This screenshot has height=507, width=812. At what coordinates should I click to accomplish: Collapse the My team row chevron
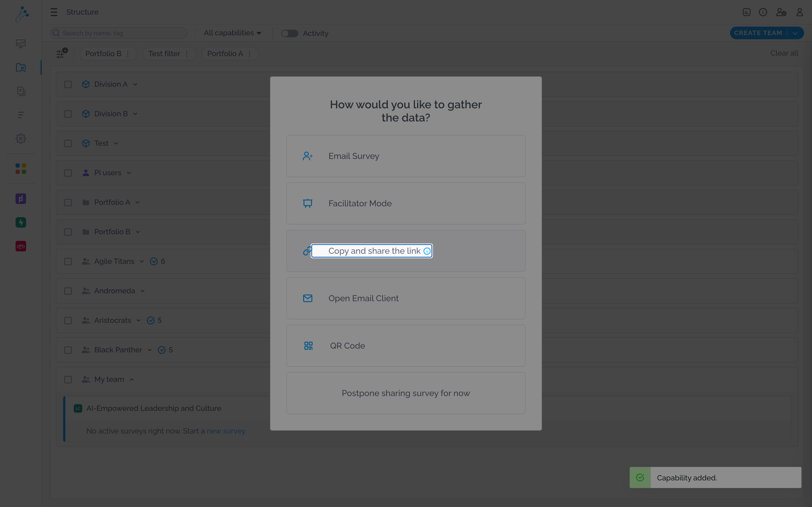[132, 379]
